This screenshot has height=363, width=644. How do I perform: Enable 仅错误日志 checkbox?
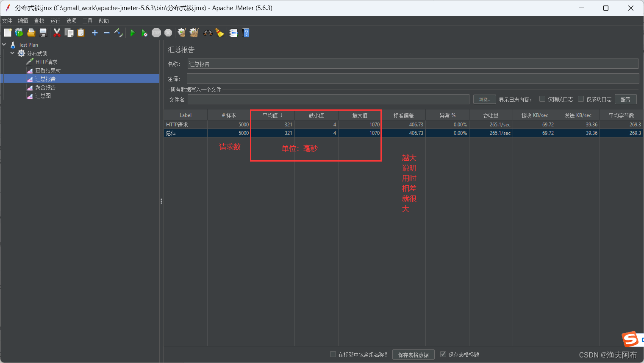542,99
